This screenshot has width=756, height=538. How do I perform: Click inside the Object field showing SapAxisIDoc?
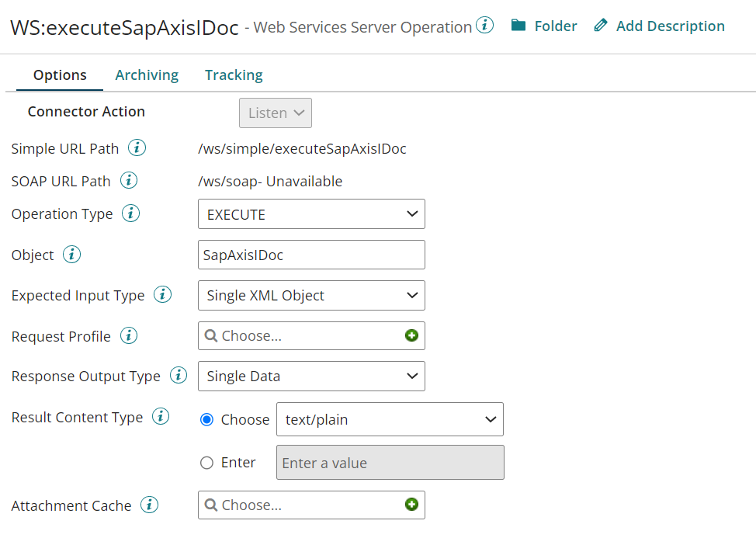(x=311, y=254)
